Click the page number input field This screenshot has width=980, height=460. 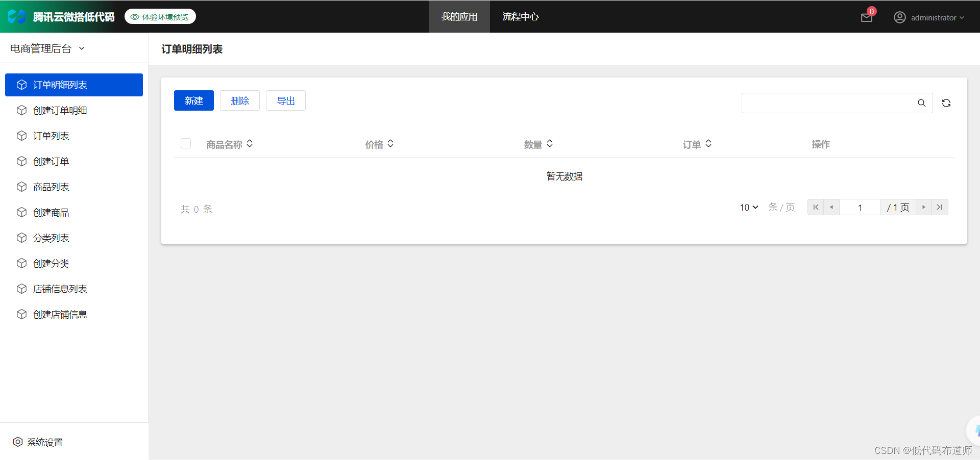coord(860,207)
